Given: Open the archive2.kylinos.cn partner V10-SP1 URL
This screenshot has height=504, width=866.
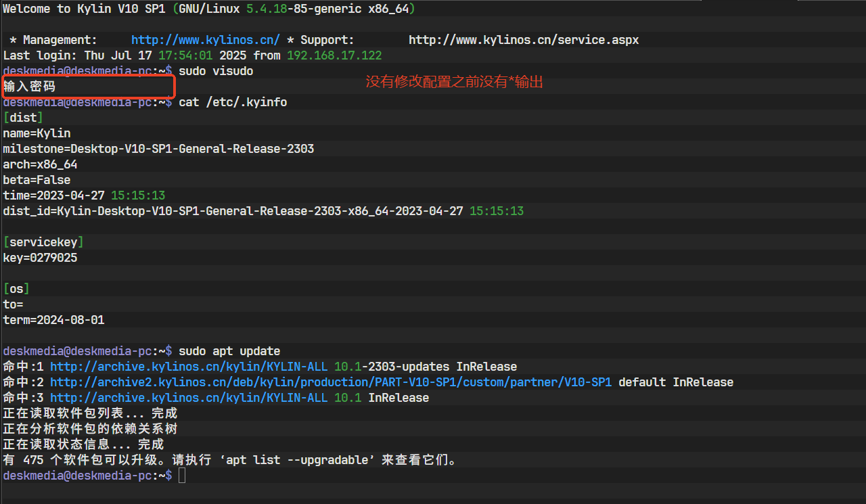Looking at the screenshot, I should (331, 382).
